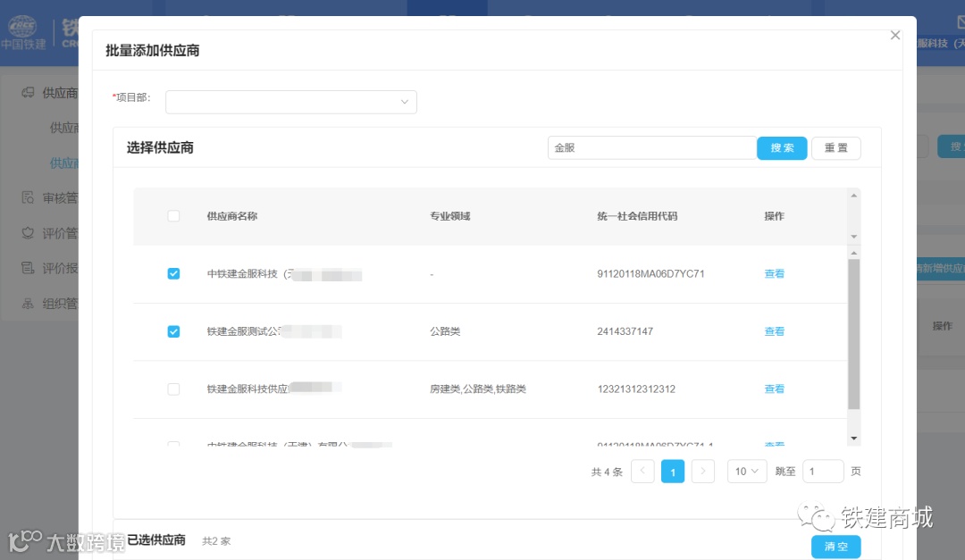The width and height of the screenshot is (965, 560).
Task: Open the 项目部 dropdown
Action: [x=291, y=102]
